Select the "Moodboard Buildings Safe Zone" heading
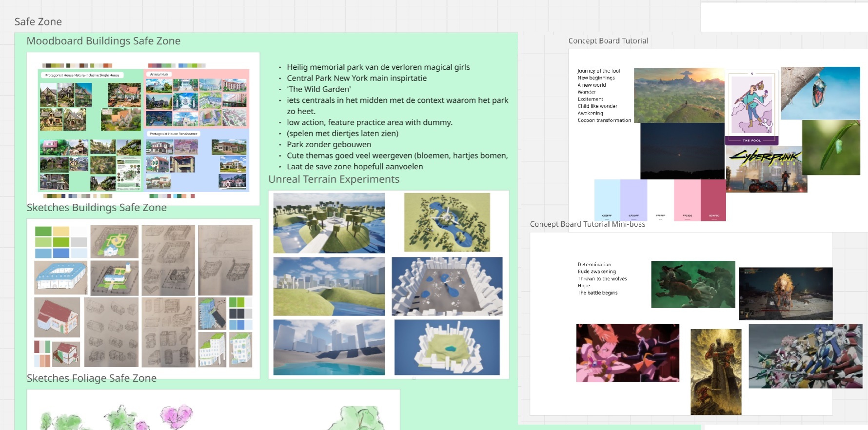Screen dimensions: 868x430 (x=103, y=41)
